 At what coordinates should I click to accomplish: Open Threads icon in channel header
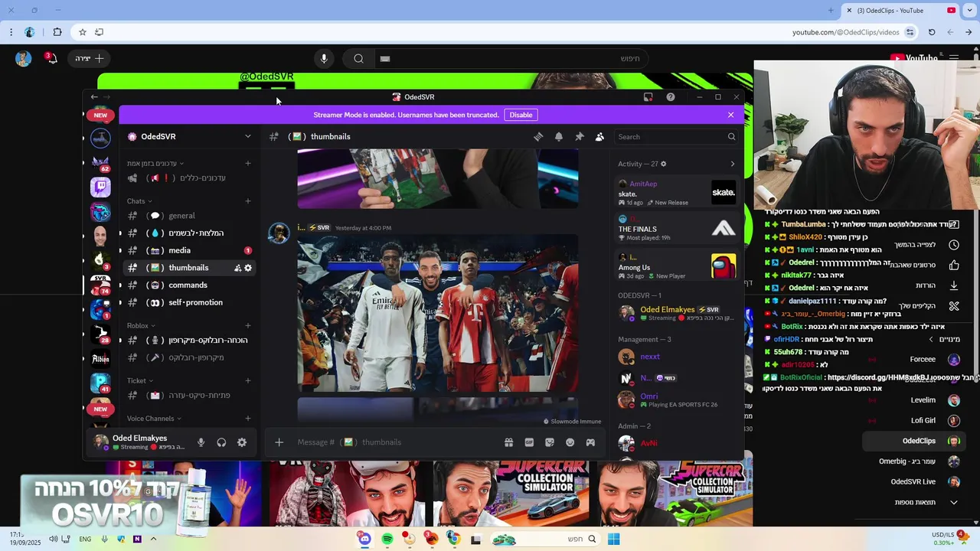click(538, 136)
